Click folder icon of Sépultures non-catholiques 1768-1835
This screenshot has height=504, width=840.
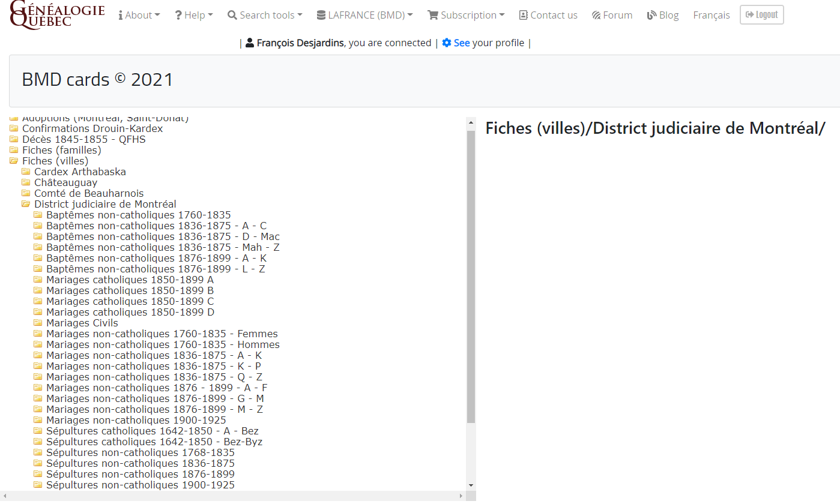pyautogui.click(x=38, y=452)
